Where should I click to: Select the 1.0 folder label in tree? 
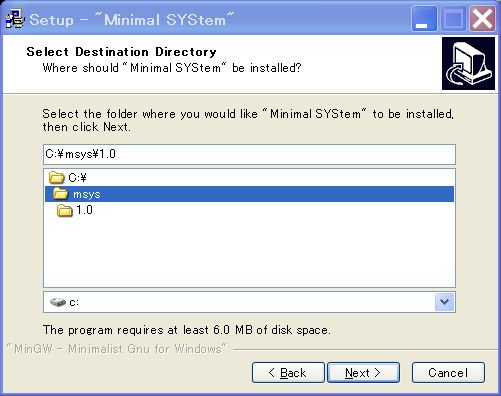click(84, 210)
